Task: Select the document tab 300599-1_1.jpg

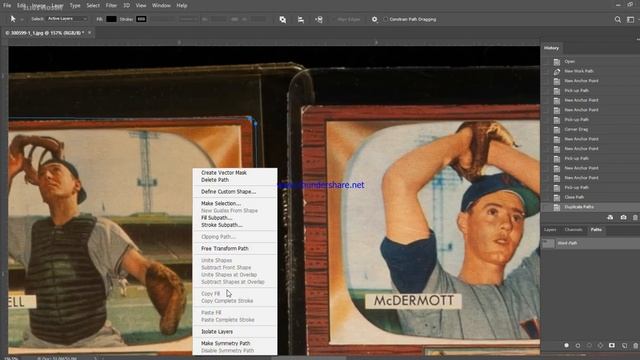Action: point(44,33)
